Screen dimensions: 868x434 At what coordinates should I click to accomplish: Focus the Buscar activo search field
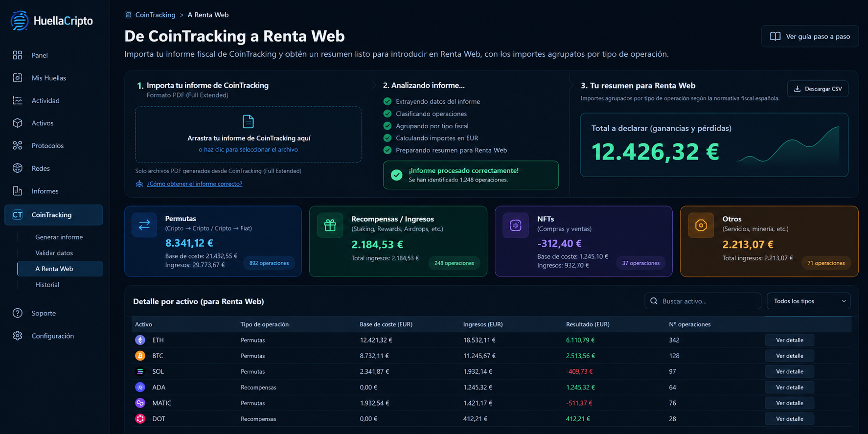(703, 301)
